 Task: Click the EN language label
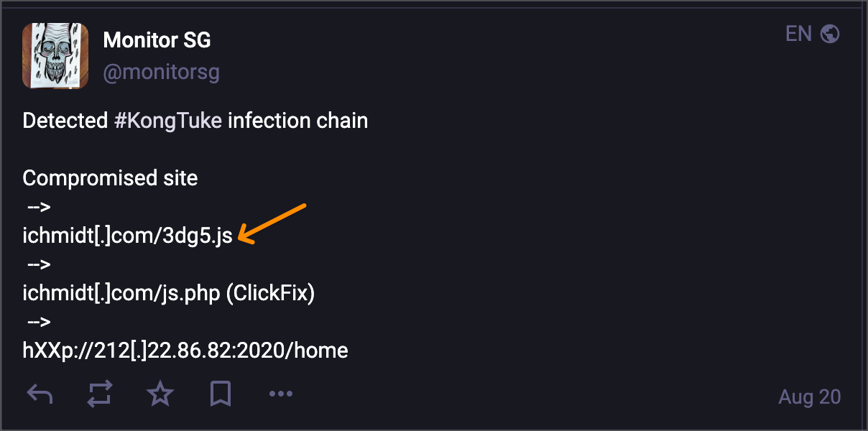[x=798, y=34]
